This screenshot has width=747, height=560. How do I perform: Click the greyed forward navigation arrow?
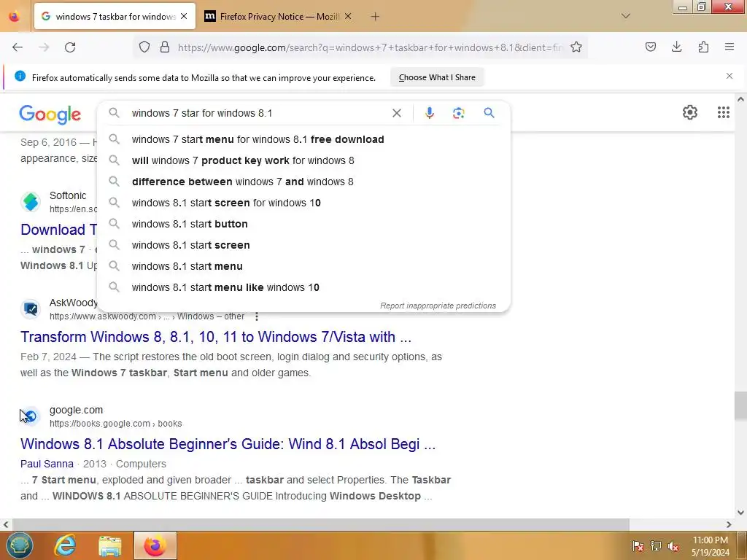coord(44,47)
